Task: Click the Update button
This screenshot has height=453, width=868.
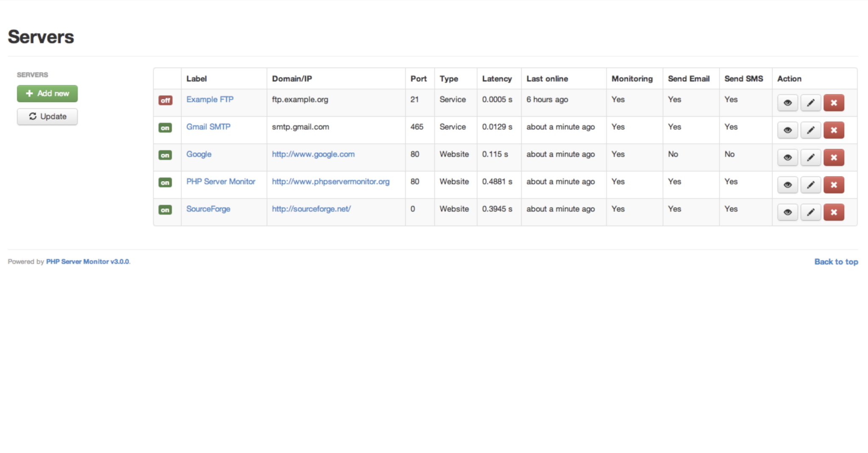Action: click(47, 116)
